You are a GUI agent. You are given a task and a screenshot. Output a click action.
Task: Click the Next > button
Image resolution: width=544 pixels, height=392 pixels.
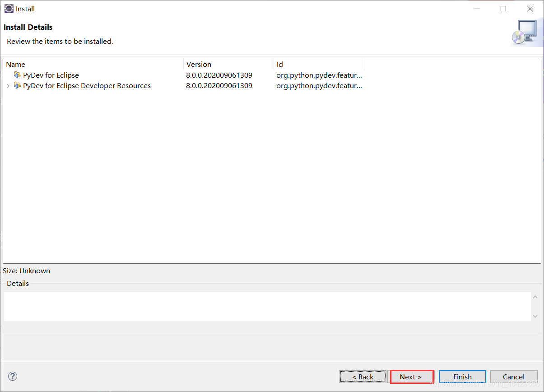(411, 377)
